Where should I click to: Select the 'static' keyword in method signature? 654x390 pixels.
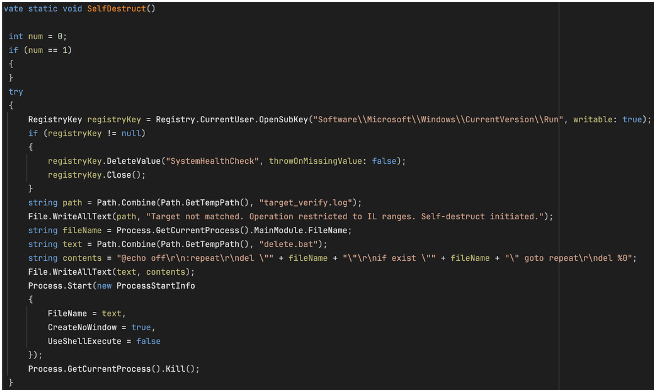pos(43,9)
